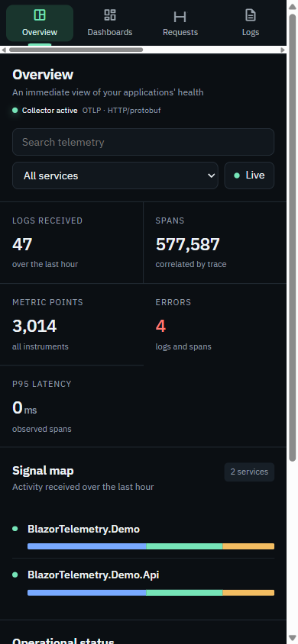Click the scroll-down arrow at bottom right

click(x=292, y=639)
